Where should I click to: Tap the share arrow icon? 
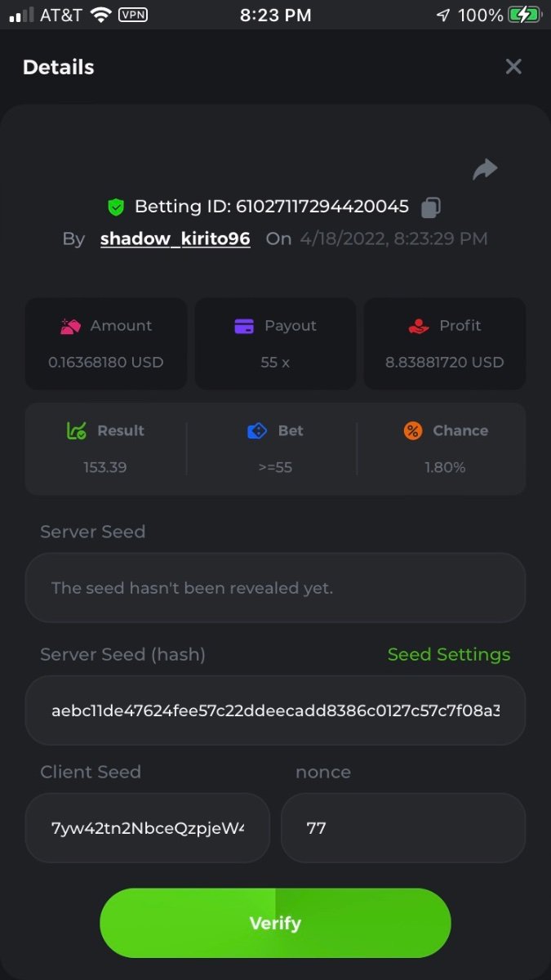tap(485, 169)
